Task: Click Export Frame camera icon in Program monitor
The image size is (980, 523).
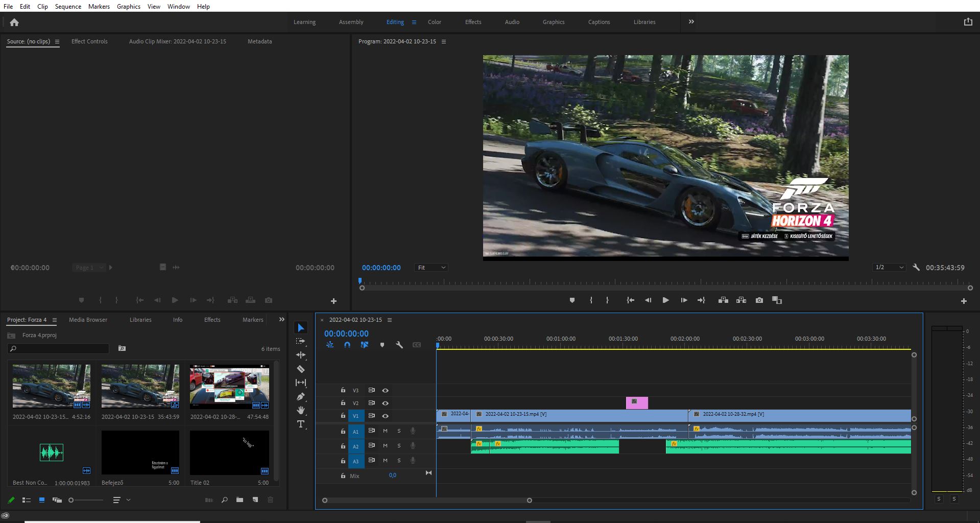Action: point(759,300)
